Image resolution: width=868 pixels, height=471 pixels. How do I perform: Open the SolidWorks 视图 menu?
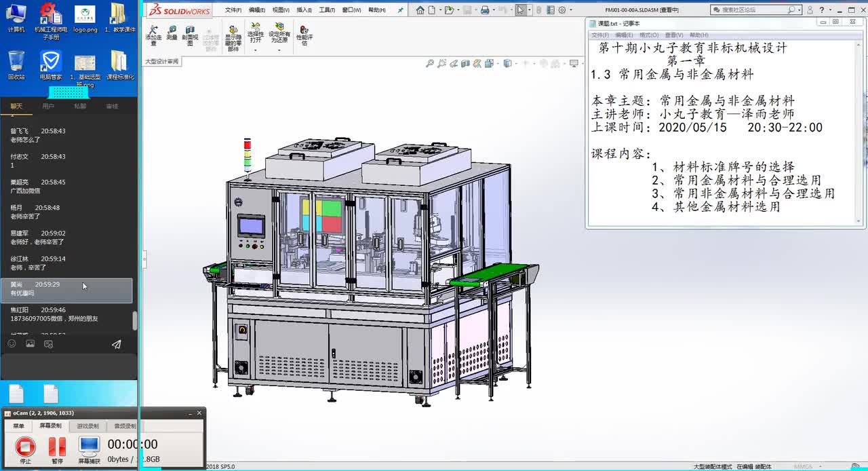(x=281, y=10)
